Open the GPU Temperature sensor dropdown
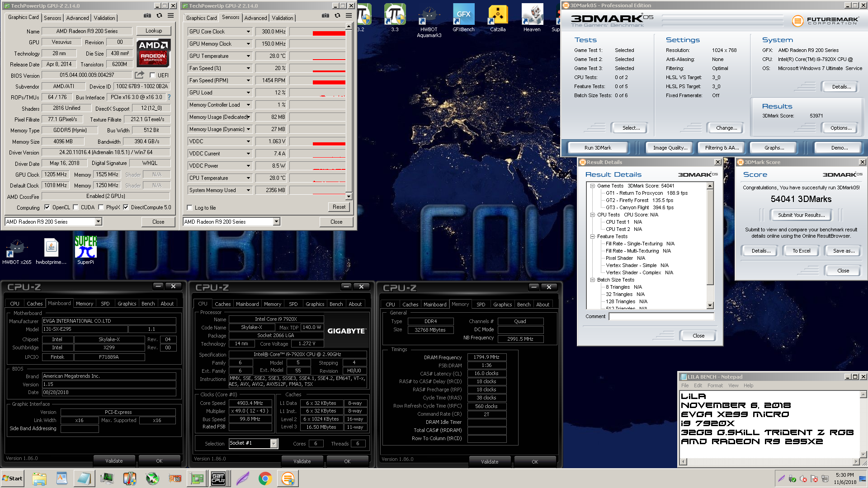Screen dimensions: 868x488 point(248,56)
